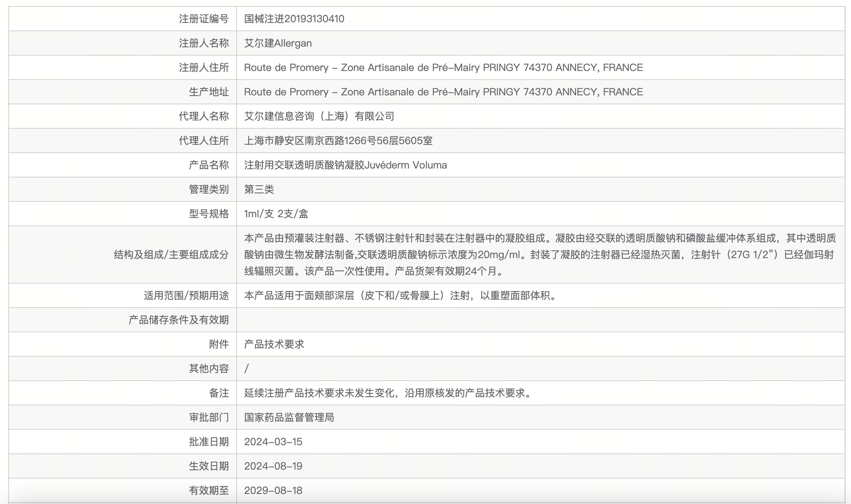
Task: Click the 产品储存条件及有效期 label
Action: click(179, 320)
